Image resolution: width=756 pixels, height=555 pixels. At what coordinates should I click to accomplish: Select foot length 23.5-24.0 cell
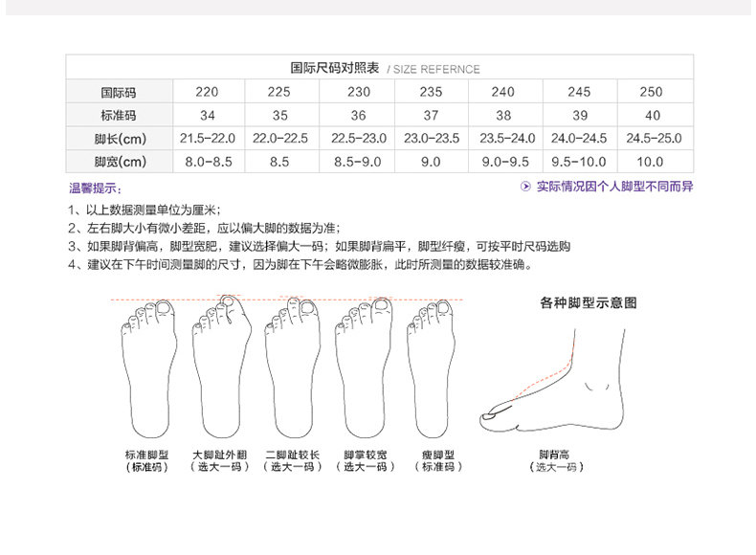(x=507, y=138)
